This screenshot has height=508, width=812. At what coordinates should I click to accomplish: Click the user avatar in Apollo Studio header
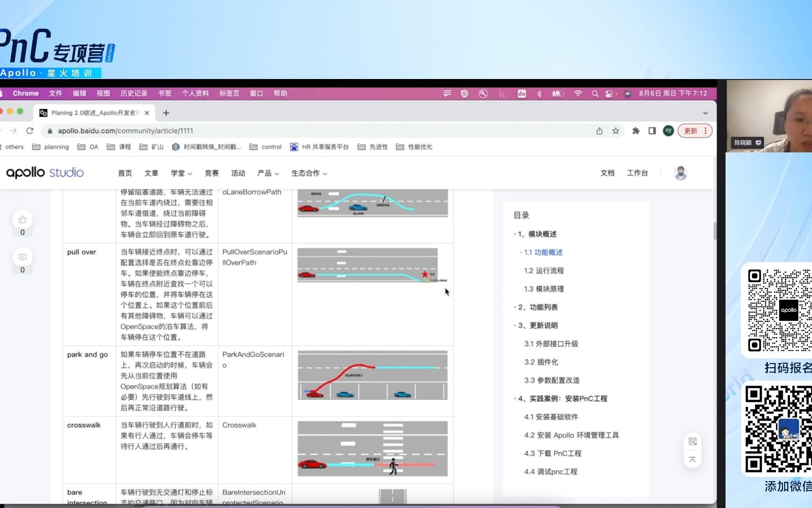click(680, 173)
